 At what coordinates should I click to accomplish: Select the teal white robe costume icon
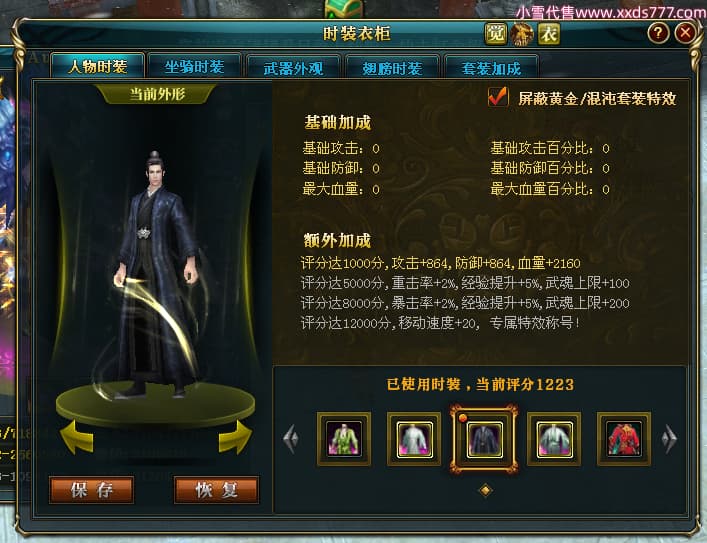click(x=554, y=439)
